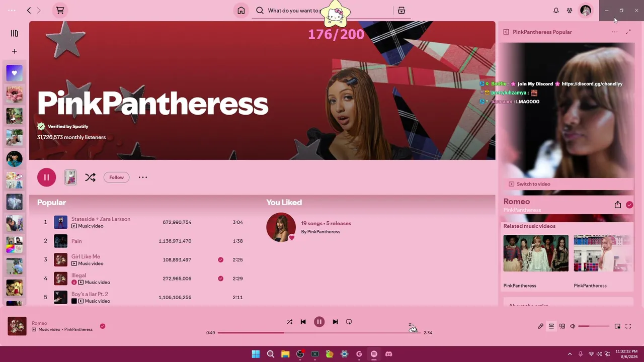
Task: Open Discord from the taskbar
Action: click(x=388, y=354)
